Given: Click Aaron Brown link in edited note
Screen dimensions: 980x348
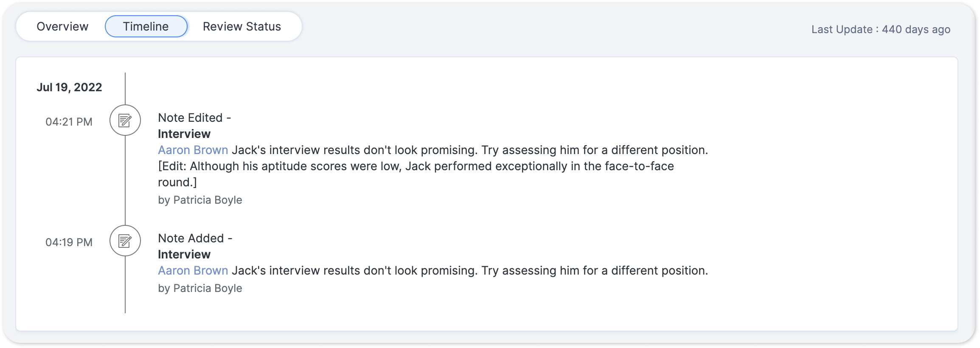Looking at the screenshot, I should point(193,150).
